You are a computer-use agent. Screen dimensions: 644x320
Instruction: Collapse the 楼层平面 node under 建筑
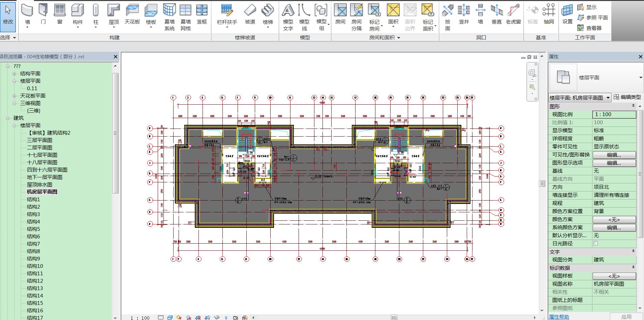point(14,126)
